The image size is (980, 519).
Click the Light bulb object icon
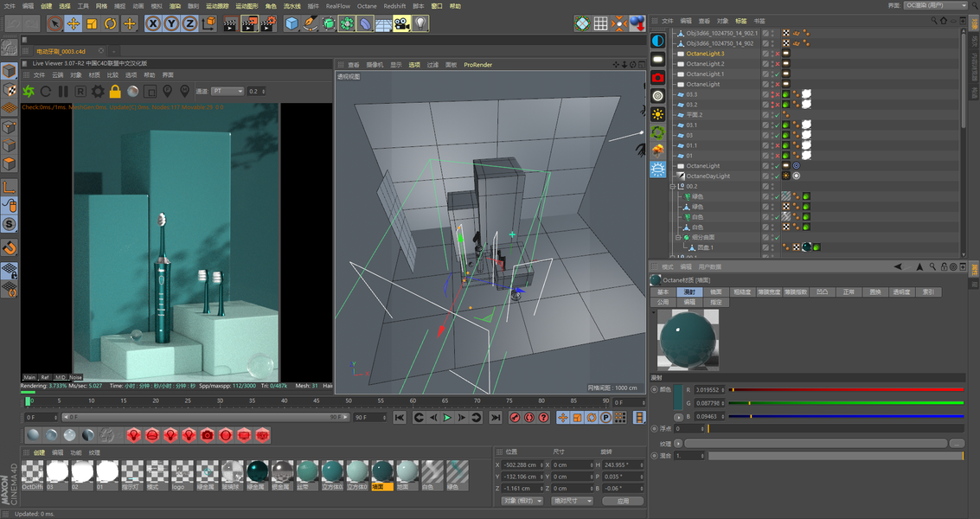420,23
